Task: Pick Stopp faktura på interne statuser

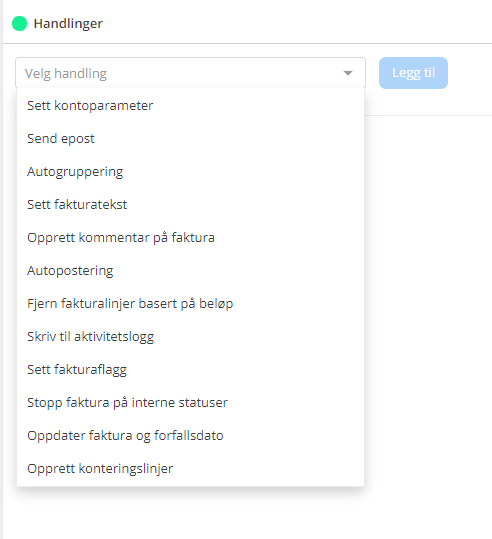Action: pos(190,403)
